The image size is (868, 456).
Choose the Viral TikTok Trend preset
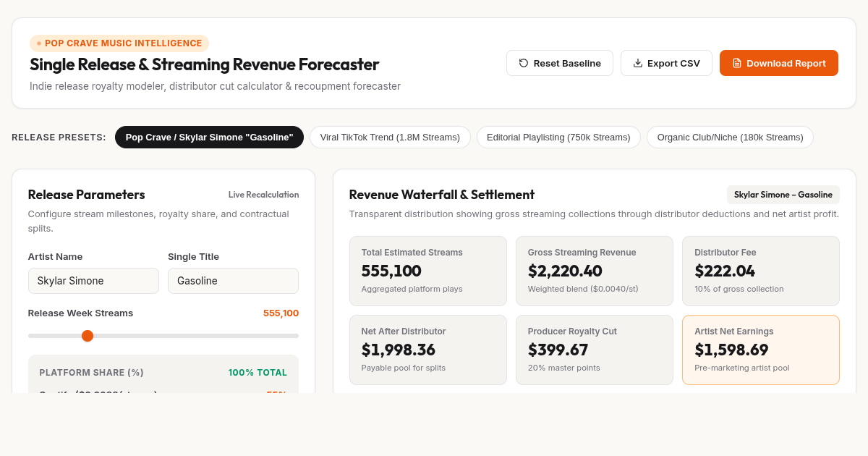(390, 137)
